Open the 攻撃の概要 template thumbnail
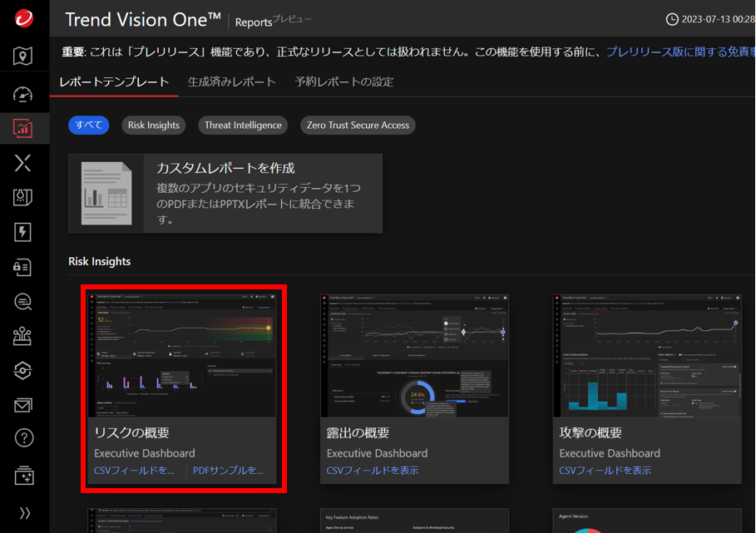 pyautogui.click(x=647, y=356)
